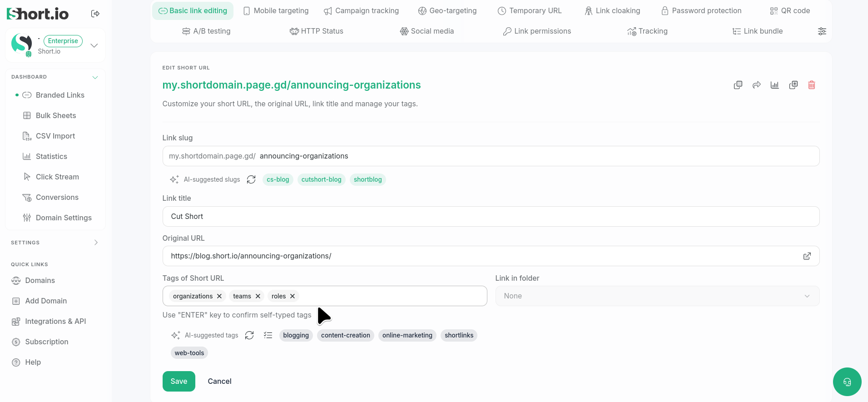Expand the Settings section
868x402 pixels.
coord(96,243)
